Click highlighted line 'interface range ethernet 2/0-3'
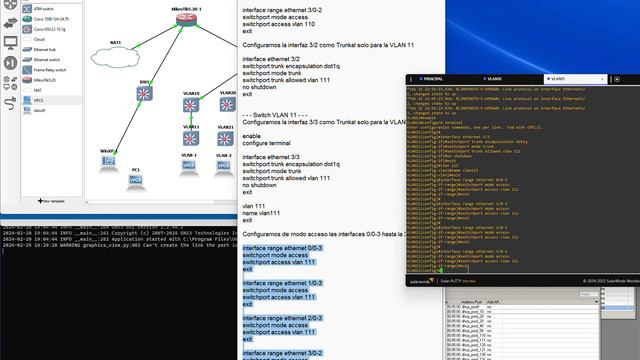Image resolution: width=640 pixels, height=360 pixels. [x=282, y=318]
